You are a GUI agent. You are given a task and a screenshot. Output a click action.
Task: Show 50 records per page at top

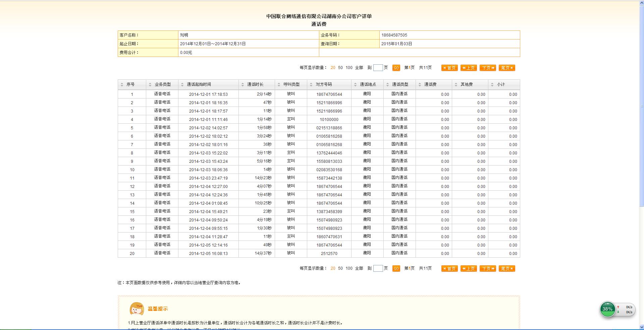coord(340,68)
